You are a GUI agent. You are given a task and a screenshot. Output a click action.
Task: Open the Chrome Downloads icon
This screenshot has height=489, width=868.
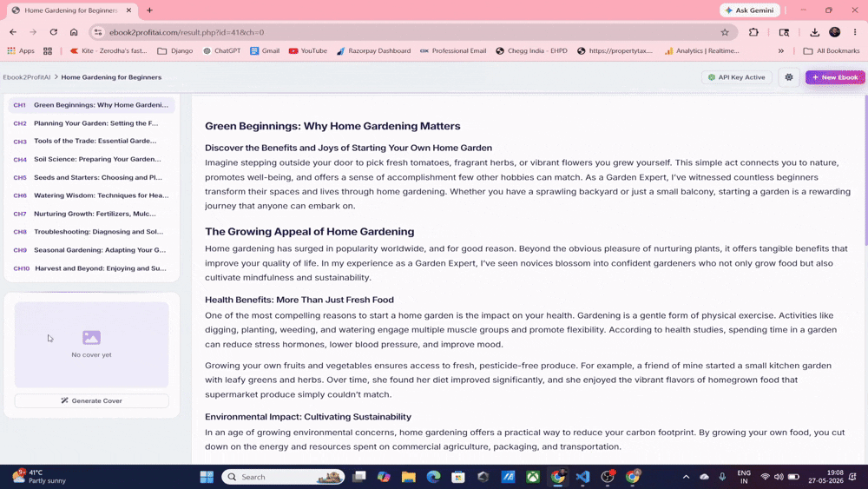click(x=814, y=32)
